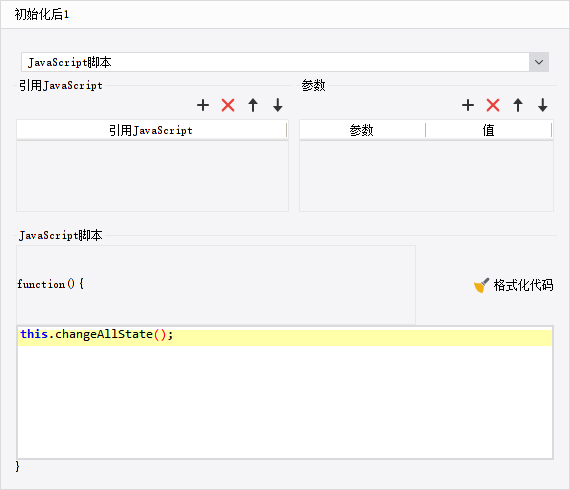Move selected parameter down
Viewport: 570px width, 490px height.
tap(543, 105)
